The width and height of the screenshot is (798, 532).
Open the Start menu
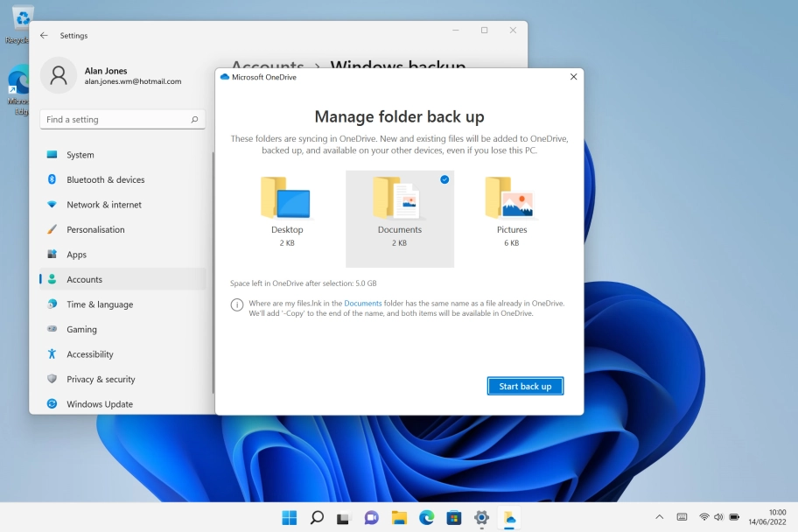click(290, 517)
